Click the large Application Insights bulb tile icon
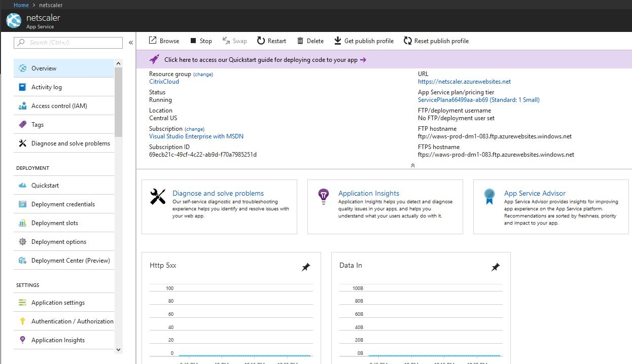The height and width of the screenshot is (364, 632). pos(323,197)
